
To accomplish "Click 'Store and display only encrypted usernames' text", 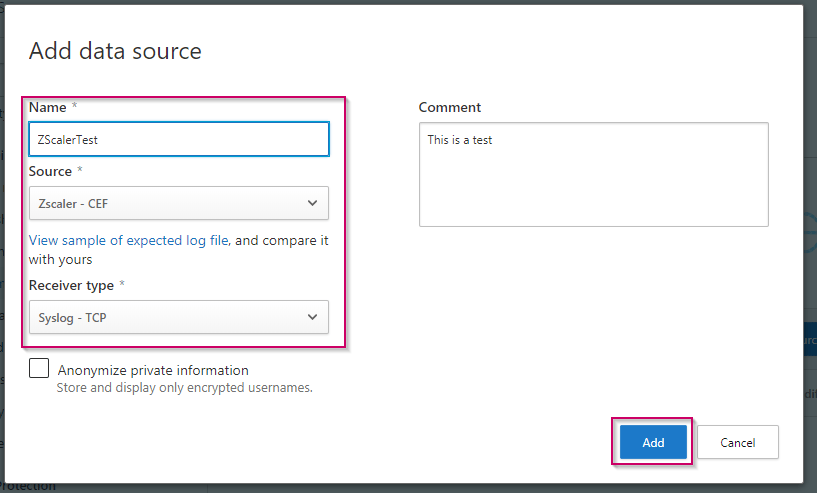I will (x=184, y=387).
